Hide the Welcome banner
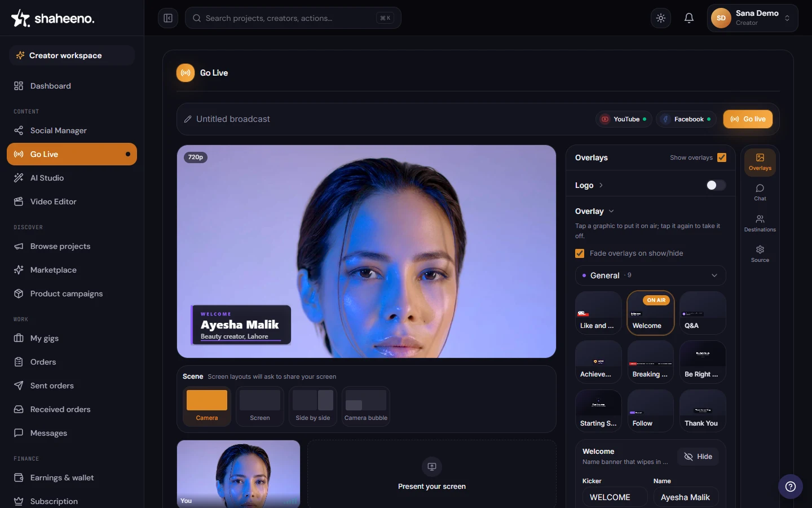 pyautogui.click(x=698, y=457)
